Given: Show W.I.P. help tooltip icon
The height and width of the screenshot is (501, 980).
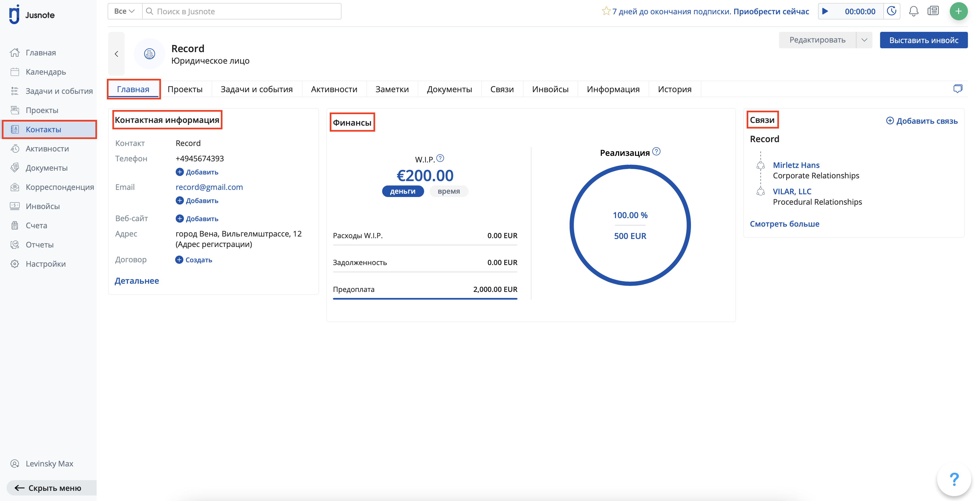Looking at the screenshot, I should tap(440, 158).
